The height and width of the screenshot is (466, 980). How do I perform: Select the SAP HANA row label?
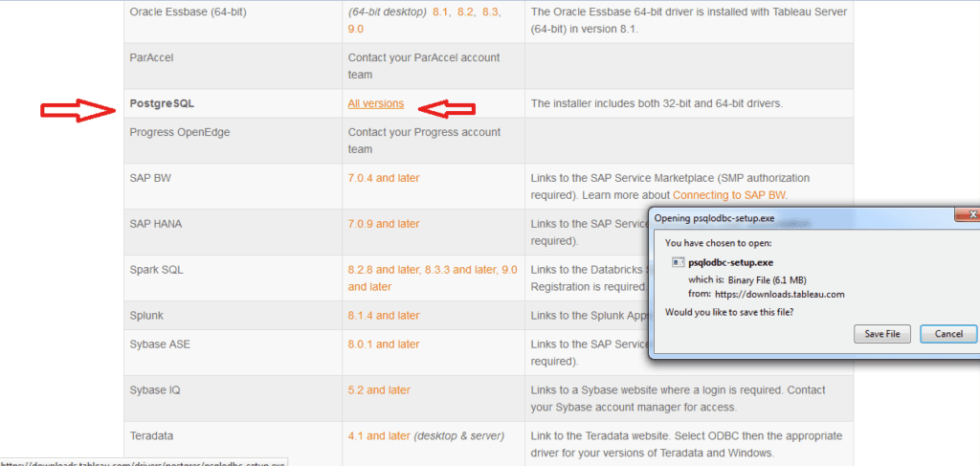(x=156, y=224)
